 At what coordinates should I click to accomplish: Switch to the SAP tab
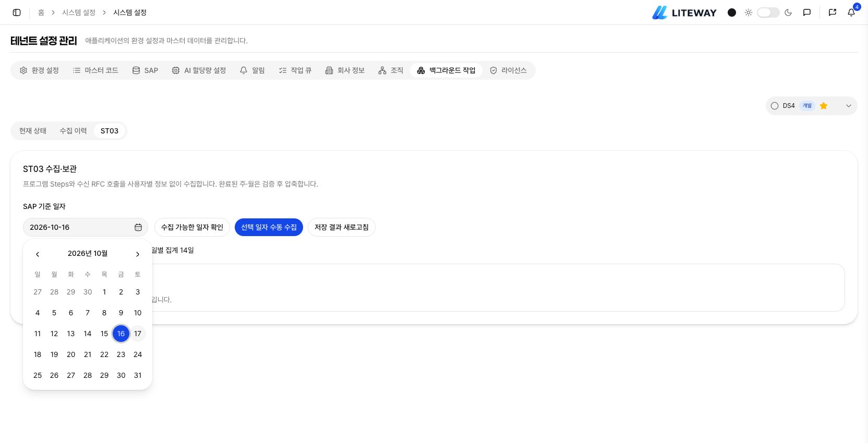click(x=145, y=70)
